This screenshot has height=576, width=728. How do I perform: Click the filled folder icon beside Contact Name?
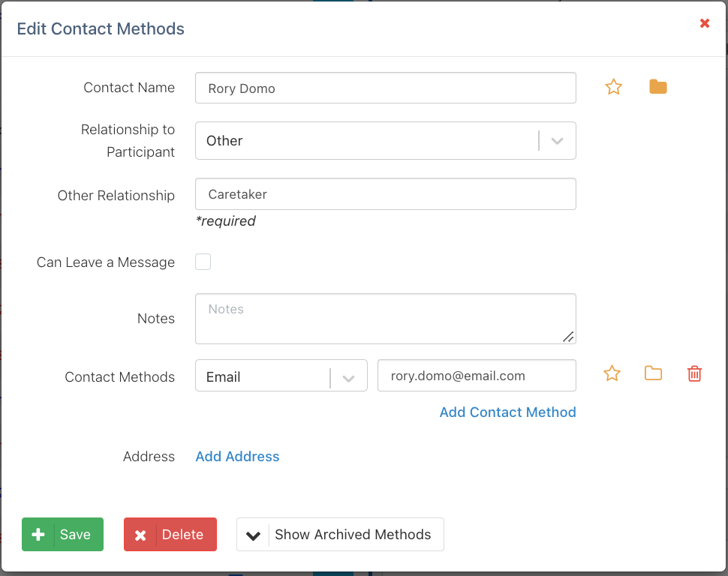[657, 87]
